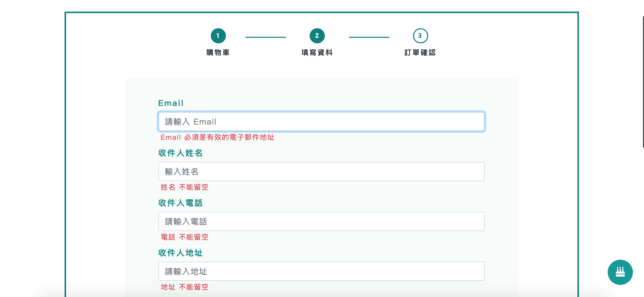Image resolution: width=644 pixels, height=297 pixels.
Task: Click the progress connector between steps 1 and 2
Action: click(x=266, y=37)
